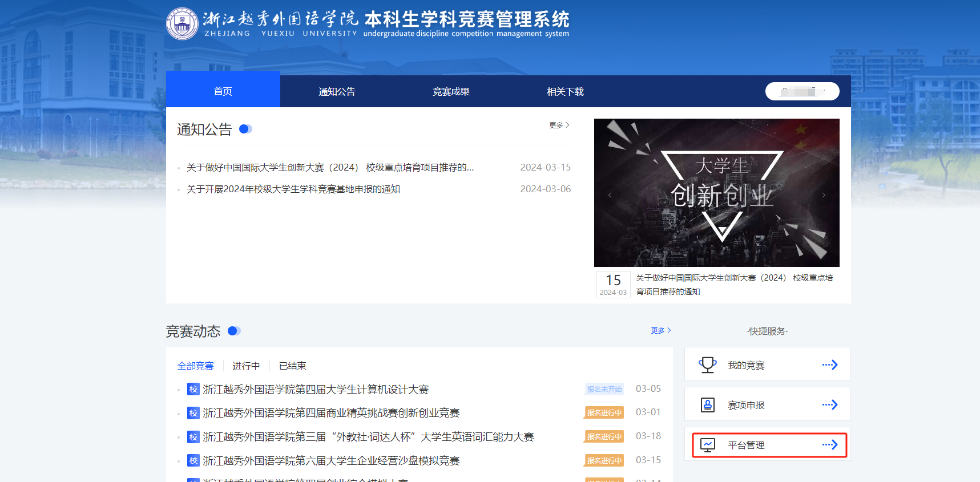
Task: Open notice about 中国国际大学生创新大赛 (2024)
Action: pos(330,167)
